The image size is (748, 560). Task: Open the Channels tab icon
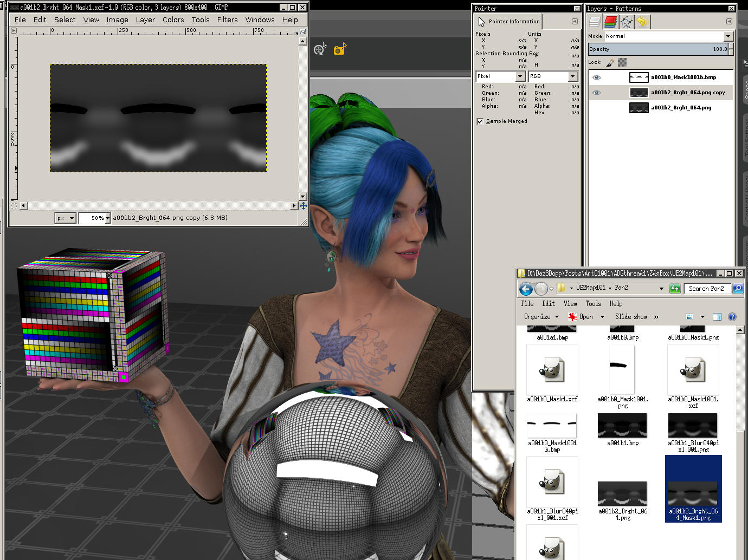coord(610,22)
